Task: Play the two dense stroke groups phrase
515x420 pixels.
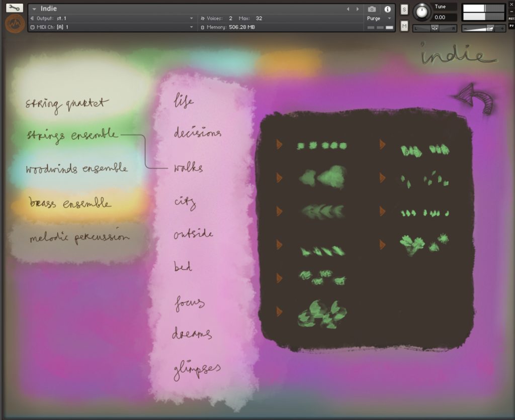Action: click(382, 144)
